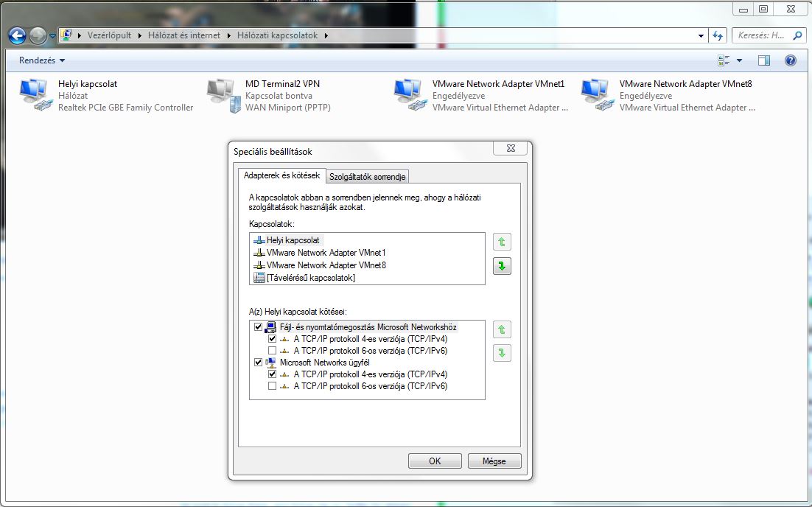Image resolution: width=812 pixels, height=507 pixels.
Task: Select VMware Network Adapter VMnet8 in list
Action: [326, 265]
